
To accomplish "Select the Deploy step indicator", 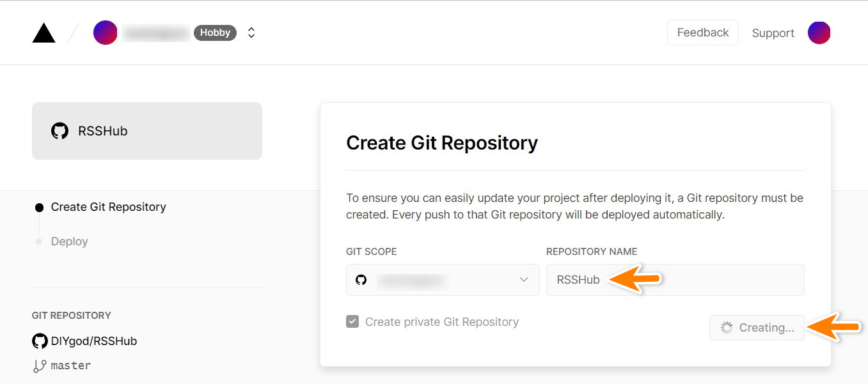I will pos(40,241).
